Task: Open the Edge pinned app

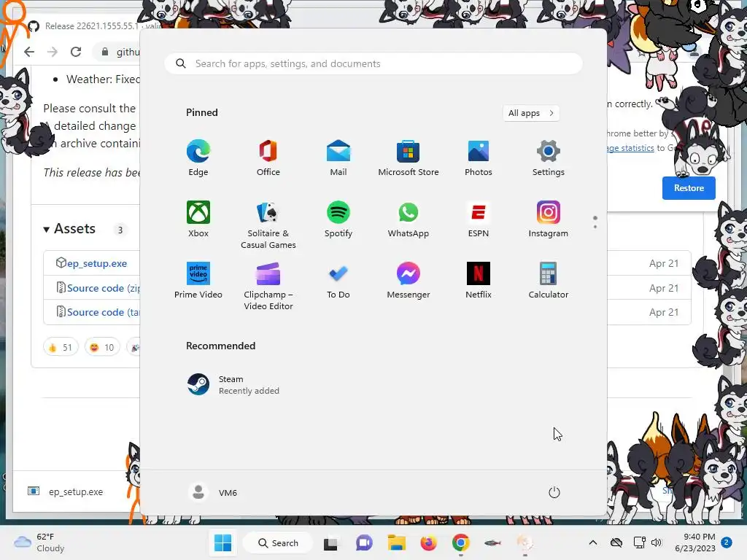Action: pos(198,158)
